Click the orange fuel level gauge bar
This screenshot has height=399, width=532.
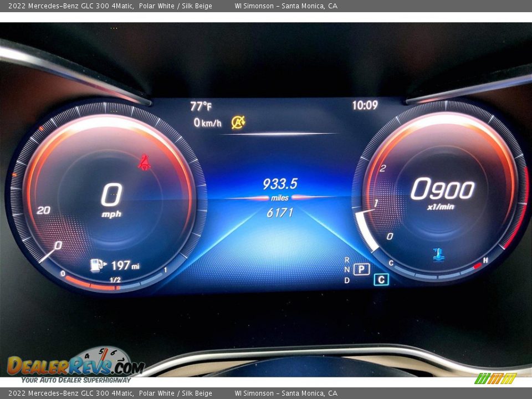click(91, 284)
